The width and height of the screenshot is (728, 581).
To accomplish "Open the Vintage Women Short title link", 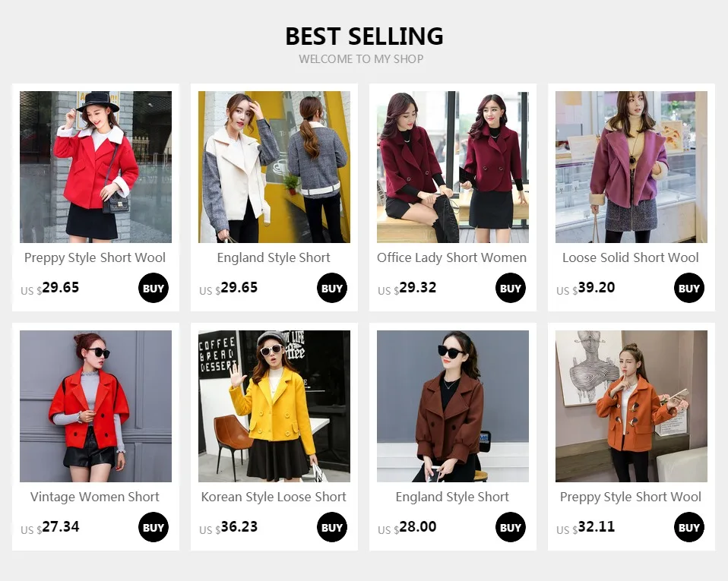I will click(x=95, y=497).
